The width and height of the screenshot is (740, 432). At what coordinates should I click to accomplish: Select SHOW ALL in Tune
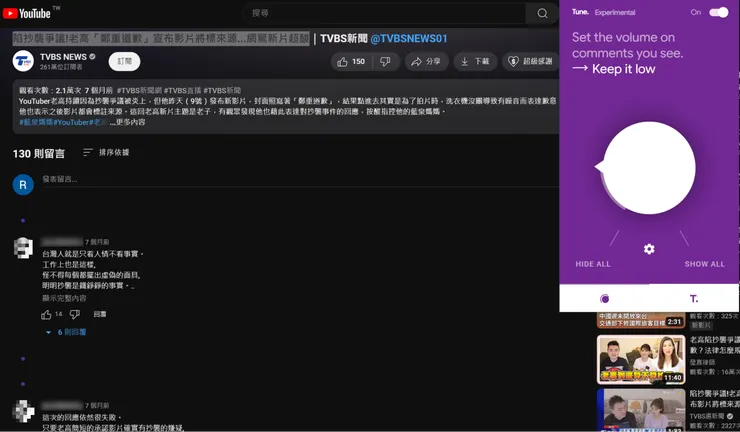[705, 264]
